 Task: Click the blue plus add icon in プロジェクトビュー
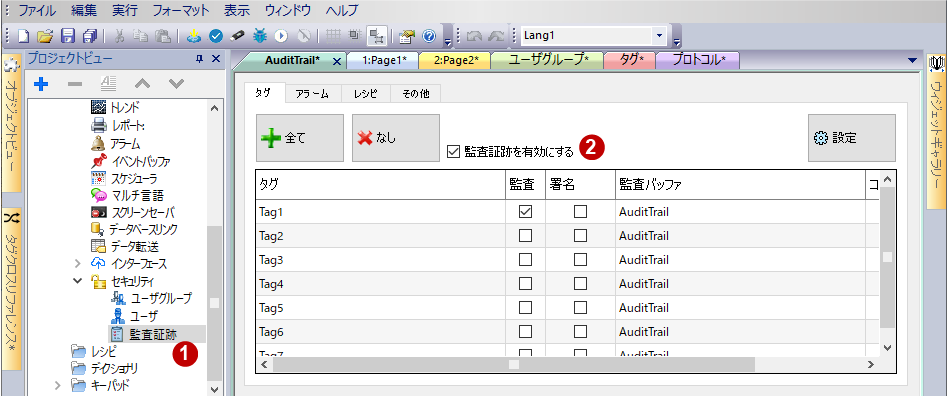click(x=41, y=83)
